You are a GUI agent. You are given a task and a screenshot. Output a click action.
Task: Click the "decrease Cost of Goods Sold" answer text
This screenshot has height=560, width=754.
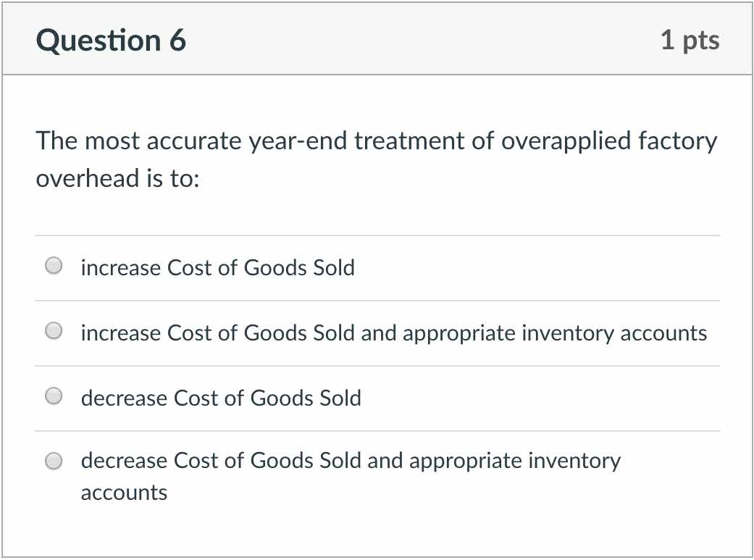pos(221,398)
